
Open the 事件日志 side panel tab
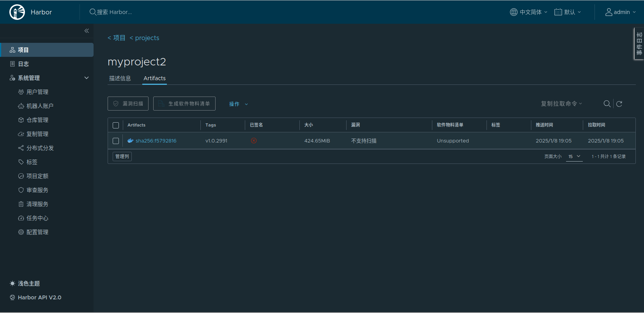(x=639, y=44)
